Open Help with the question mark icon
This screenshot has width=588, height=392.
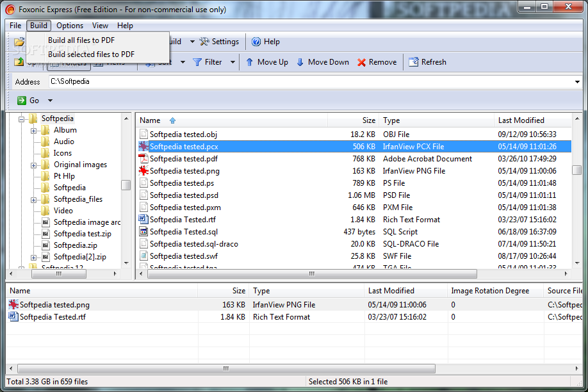pyautogui.click(x=256, y=42)
